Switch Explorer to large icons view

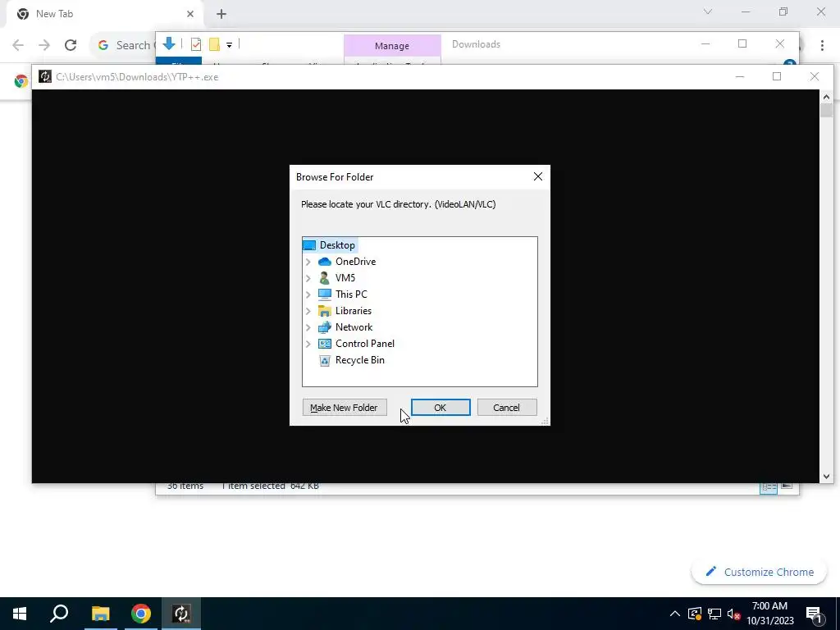tap(787, 486)
